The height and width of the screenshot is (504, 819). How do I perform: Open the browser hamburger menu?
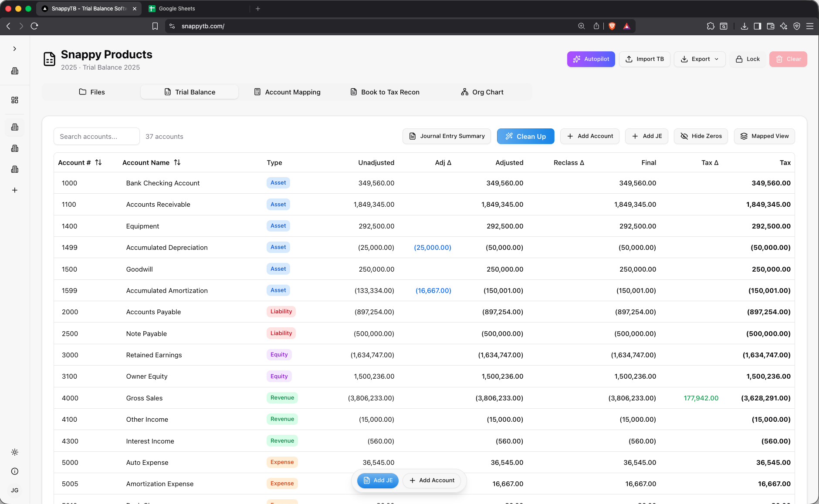(810, 26)
